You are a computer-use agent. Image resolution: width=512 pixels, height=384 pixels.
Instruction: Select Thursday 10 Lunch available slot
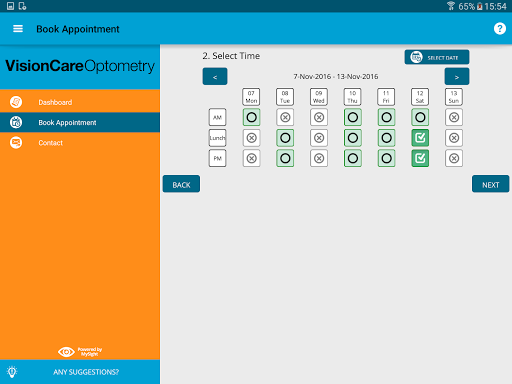[x=353, y=138]
